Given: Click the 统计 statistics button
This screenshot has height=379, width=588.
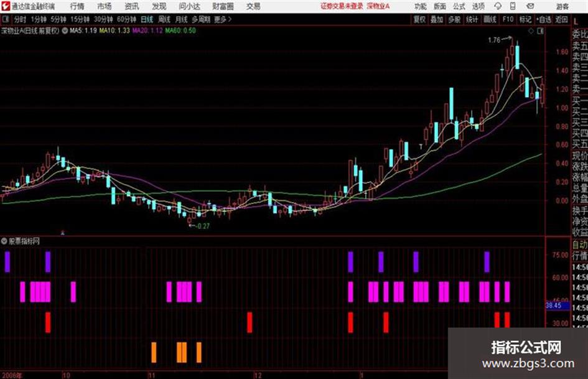Looking at the screenshot, I should 472,19.
